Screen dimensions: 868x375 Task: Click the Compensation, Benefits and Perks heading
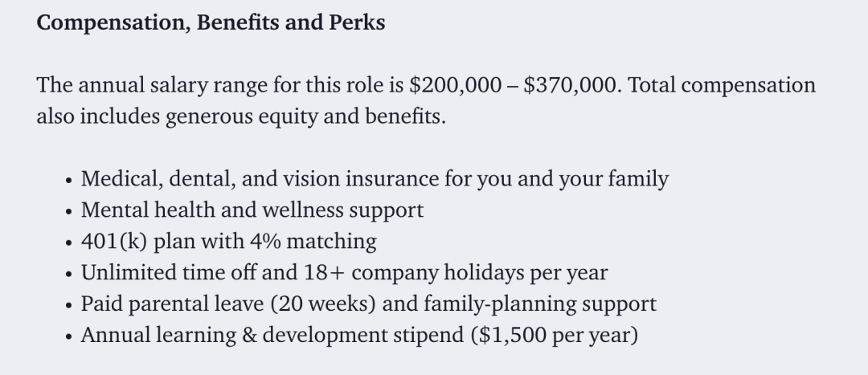(211, 22)
